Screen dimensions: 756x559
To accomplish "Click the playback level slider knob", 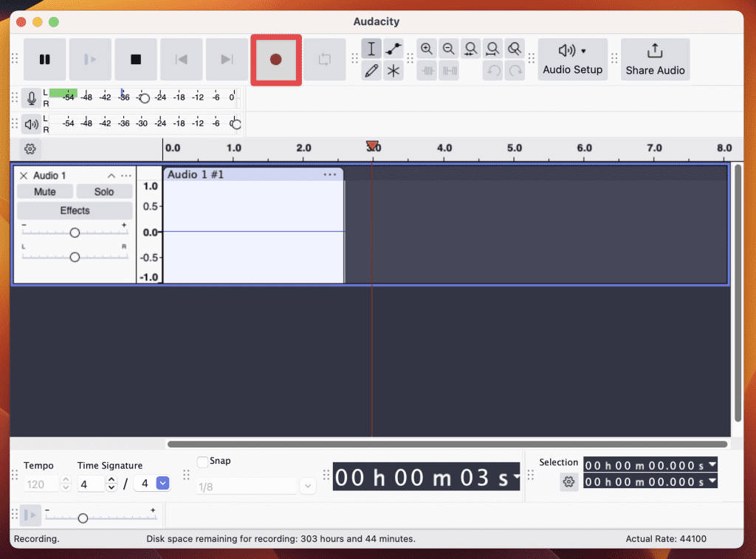I will 236,124.
